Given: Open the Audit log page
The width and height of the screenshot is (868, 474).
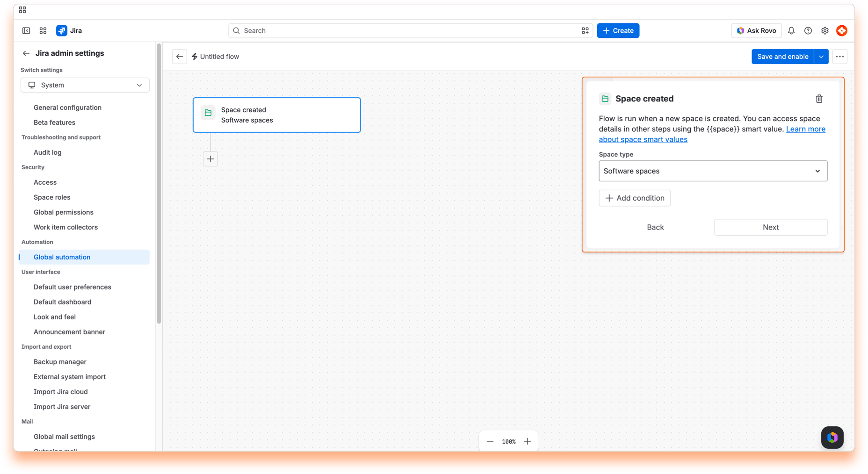Looking at the screenshot, I should (x=47, y=152).
